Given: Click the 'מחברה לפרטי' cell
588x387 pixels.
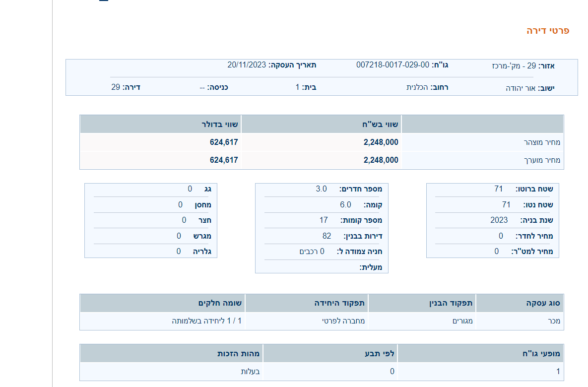Looking at the screenshot, I should (x=343, y=321).
